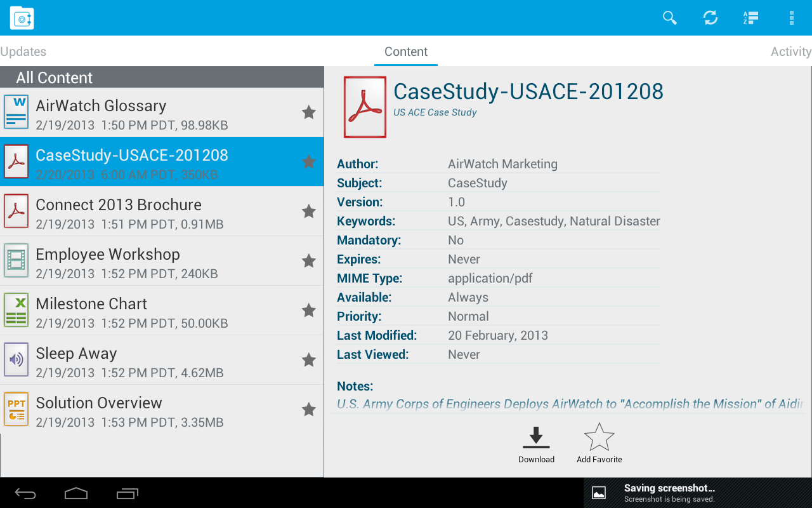Toggle favorite star on AirWatch Glossary
812x508 pixels.
point(309,112)
